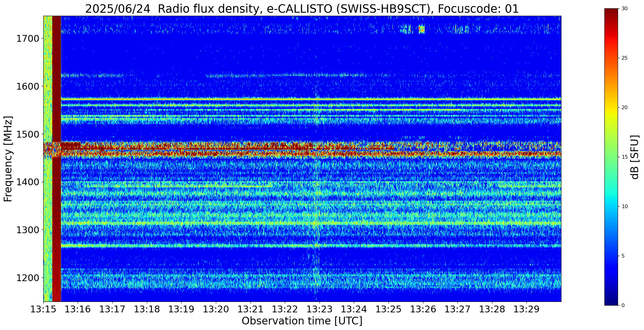Image resolution: width=644 pixels, height=330 pixels.
Task: Click the 13:15 time tick label
Action: click(x=43, y=309)
